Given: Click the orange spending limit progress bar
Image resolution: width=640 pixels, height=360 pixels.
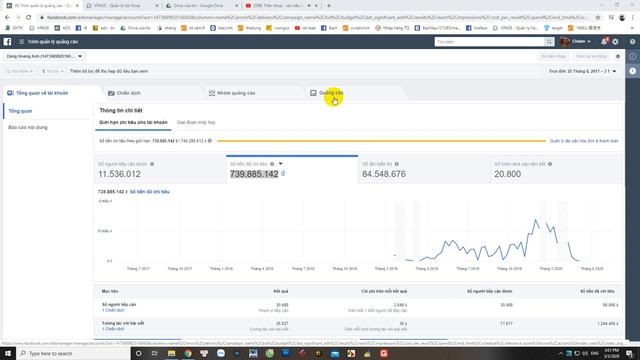Looking at the screenshot, I should (381, 141).
